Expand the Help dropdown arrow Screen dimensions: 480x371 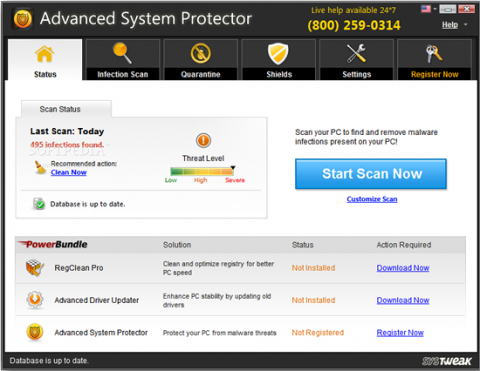pyautogui.click(x=465, y=25)
